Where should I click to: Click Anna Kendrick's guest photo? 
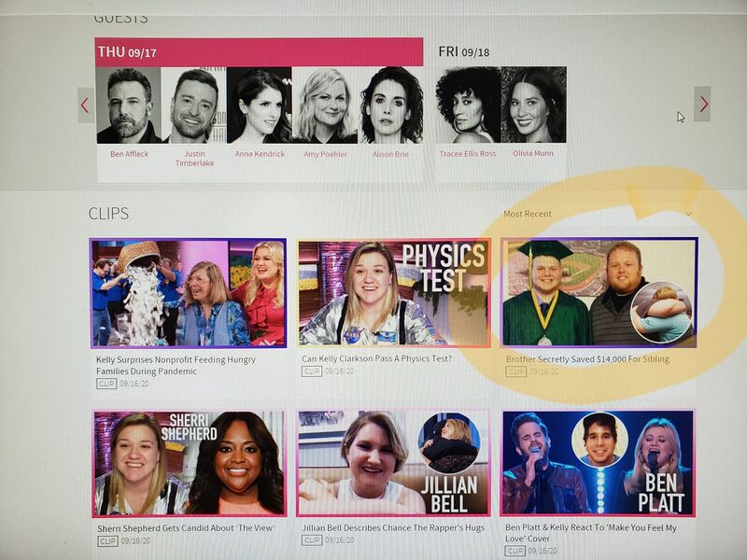(260, 105)
